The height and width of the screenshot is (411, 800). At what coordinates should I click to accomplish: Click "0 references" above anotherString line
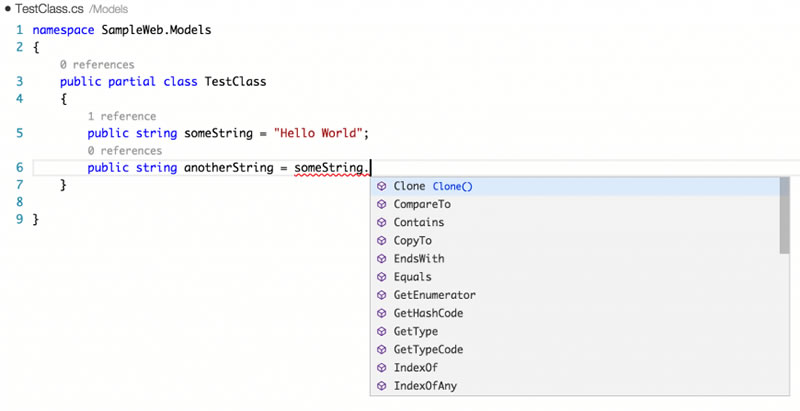(125, 150)
